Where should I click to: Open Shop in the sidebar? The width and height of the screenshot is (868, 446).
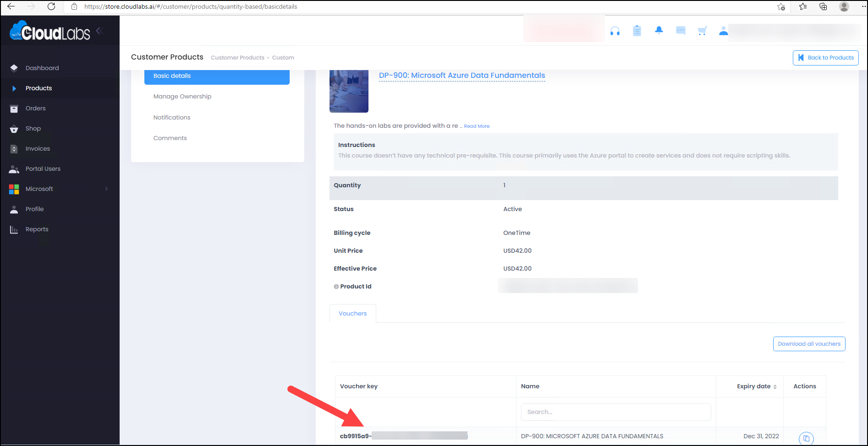(x=33, y=128)
